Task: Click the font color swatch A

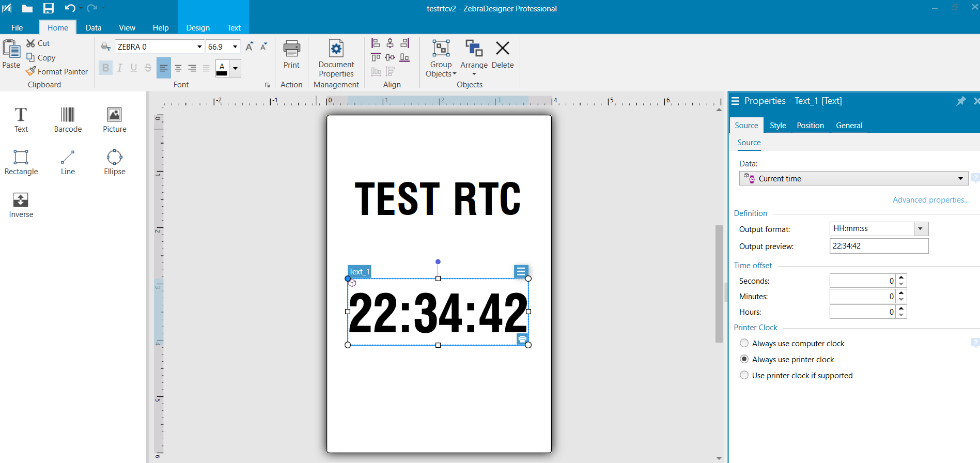Action: (222, 68)
